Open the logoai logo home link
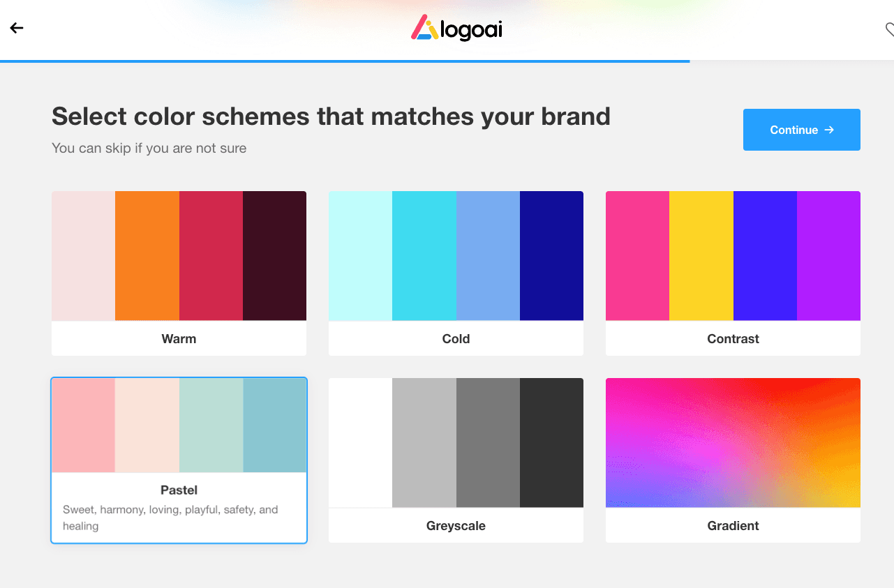This screenshot has width=894, height=588. (456, 29)
